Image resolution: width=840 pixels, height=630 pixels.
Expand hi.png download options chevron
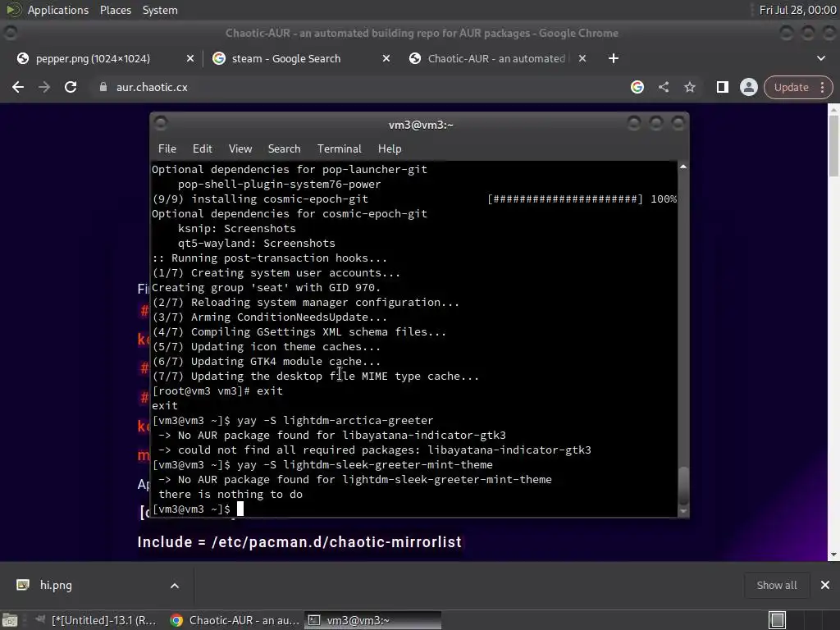[175, 586]
